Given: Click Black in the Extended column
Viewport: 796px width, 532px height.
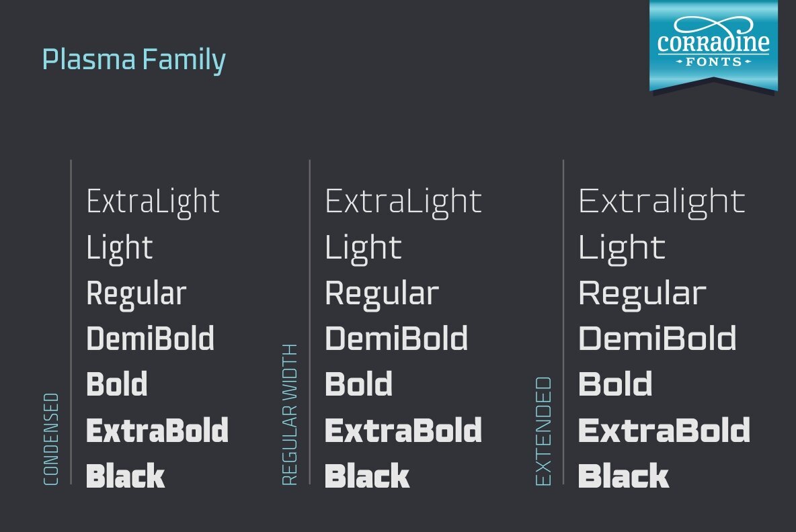Looking at the screenshot, I should pos(624,476).
